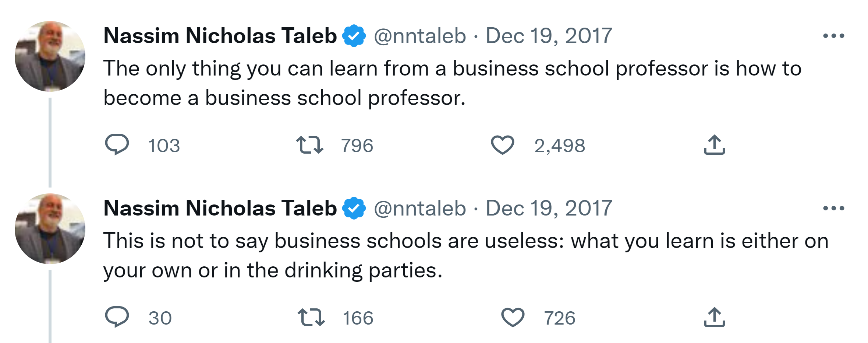Click the verified badge on the first tweet
Image resolution: width=868 pixels, height=343 pixels.
[x=354, y=36]
